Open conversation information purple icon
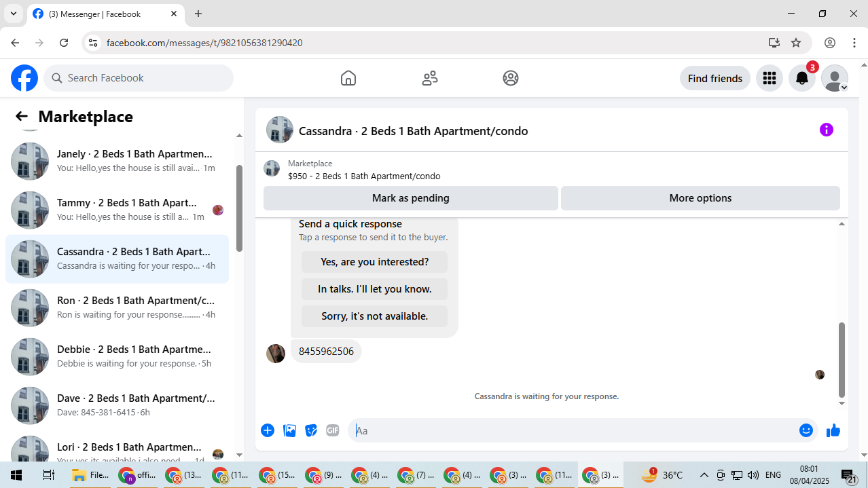 pyautogui.click(x=826, y=130)
